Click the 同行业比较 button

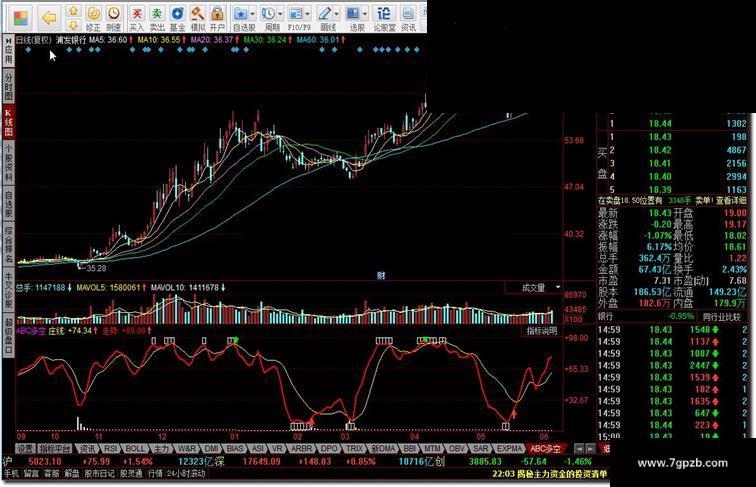(x=721, y=317)
